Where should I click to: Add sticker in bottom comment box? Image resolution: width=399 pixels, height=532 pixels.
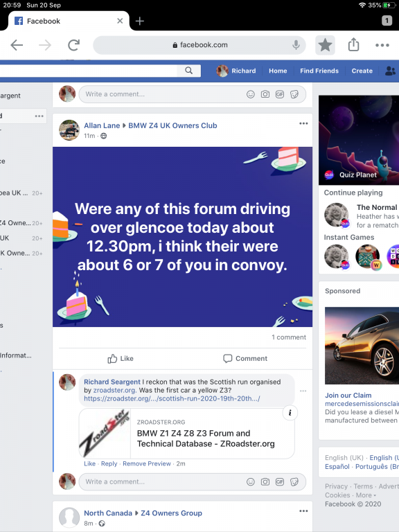[x=294, y=482]
